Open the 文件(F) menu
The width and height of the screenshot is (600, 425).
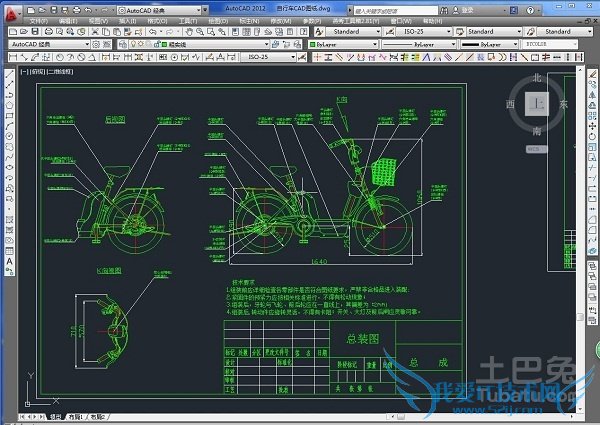click(x=39, y=21)
